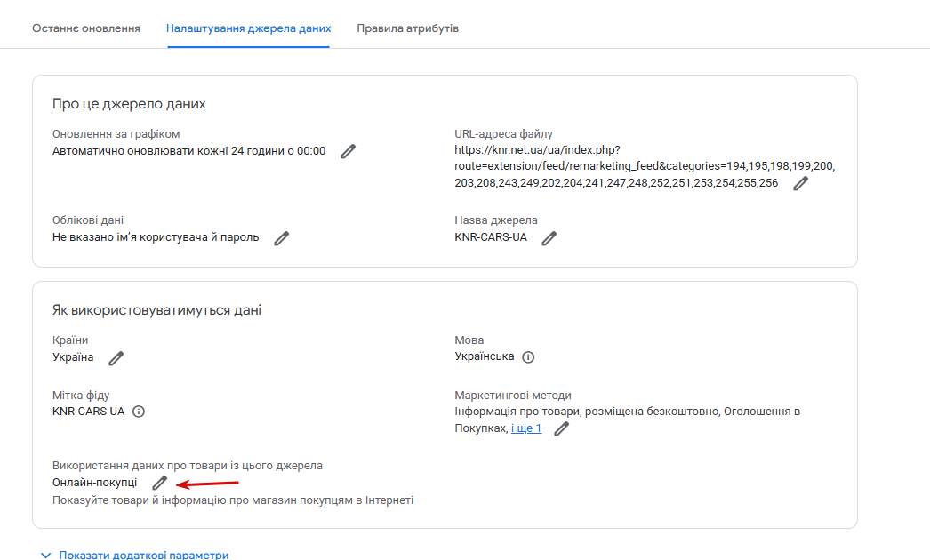
Task: Click the chevron beside Показати додаткові параметри
Action: coord(45,556)
